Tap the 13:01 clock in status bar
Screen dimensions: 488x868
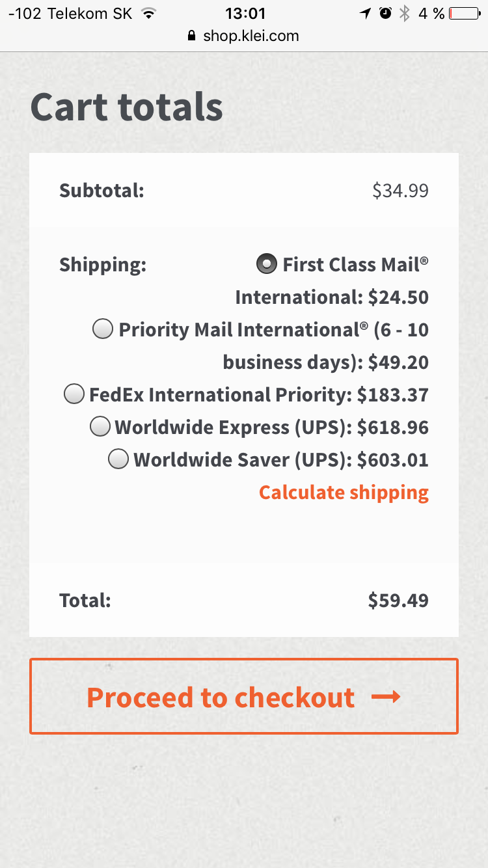tap(245, 13)
